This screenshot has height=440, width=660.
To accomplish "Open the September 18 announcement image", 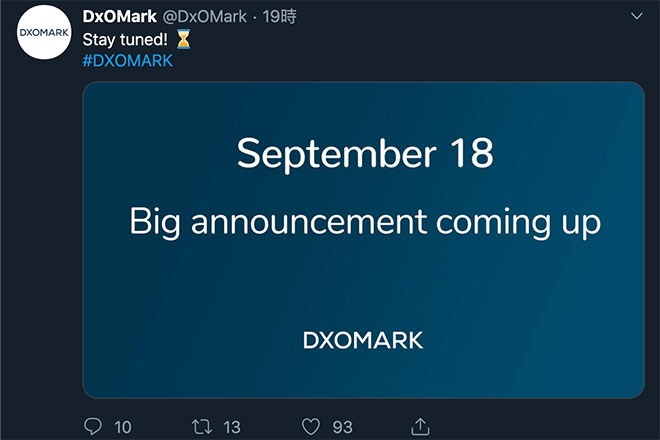I will tap(364, 240).
